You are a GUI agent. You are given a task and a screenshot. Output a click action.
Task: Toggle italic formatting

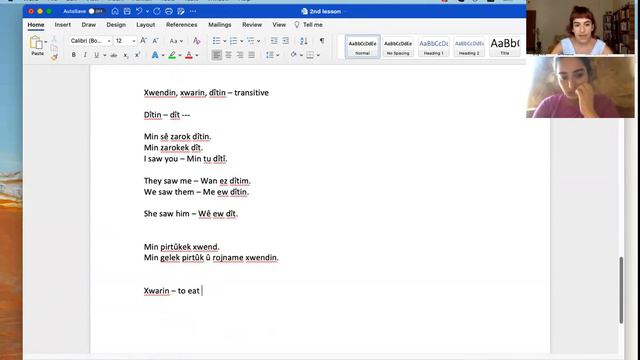click(x=85, y=55)
